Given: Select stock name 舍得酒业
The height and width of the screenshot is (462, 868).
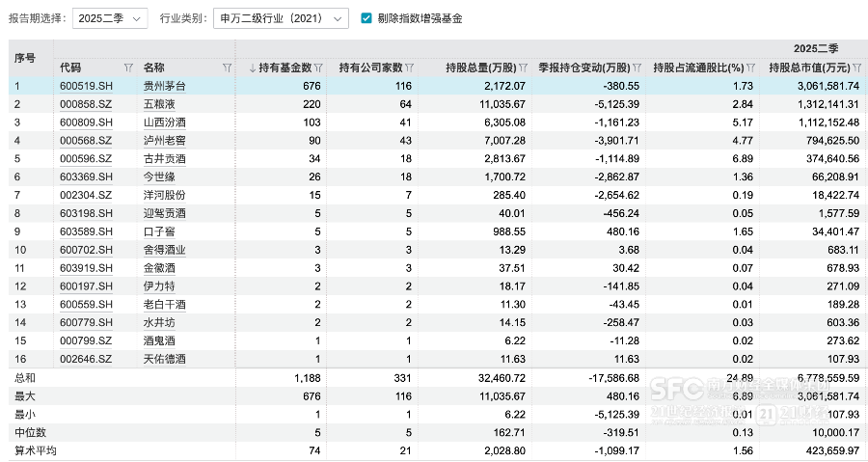Looking at the screenshot, I should pos(164,250).
